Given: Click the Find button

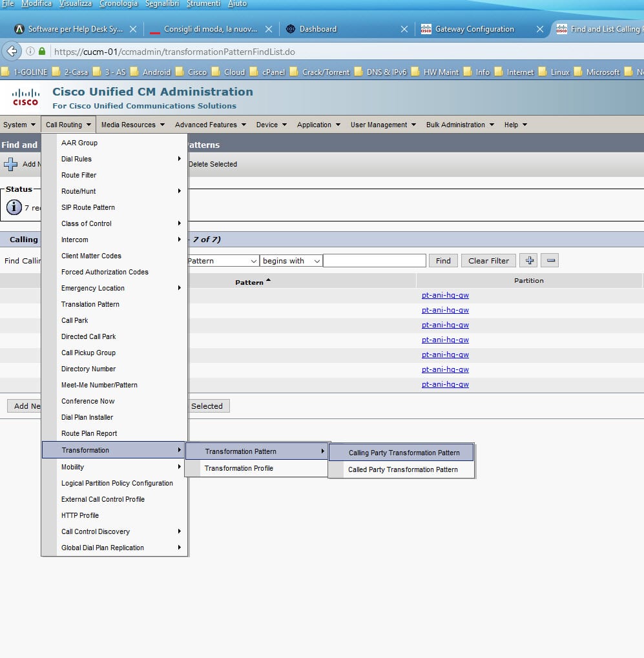Looking at the screenshot, I should (x=443, y=261).
